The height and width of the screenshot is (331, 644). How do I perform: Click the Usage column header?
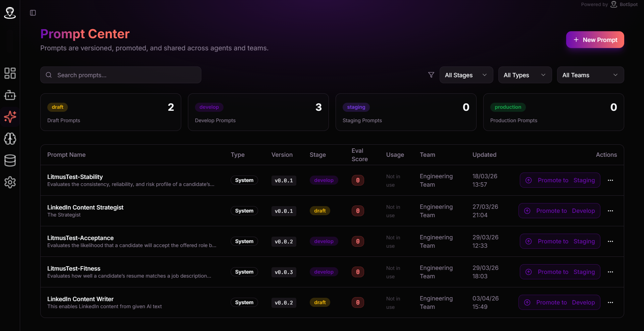[395, 155]
